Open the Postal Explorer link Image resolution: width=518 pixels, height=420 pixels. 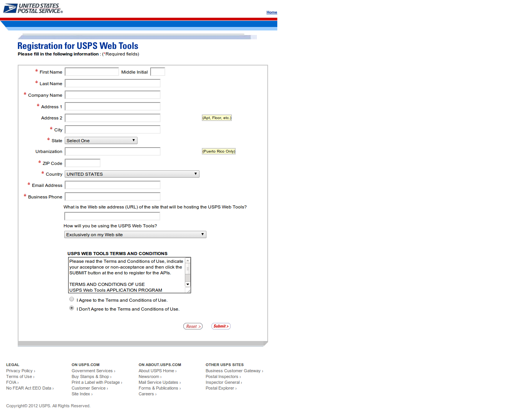point(221,388)
